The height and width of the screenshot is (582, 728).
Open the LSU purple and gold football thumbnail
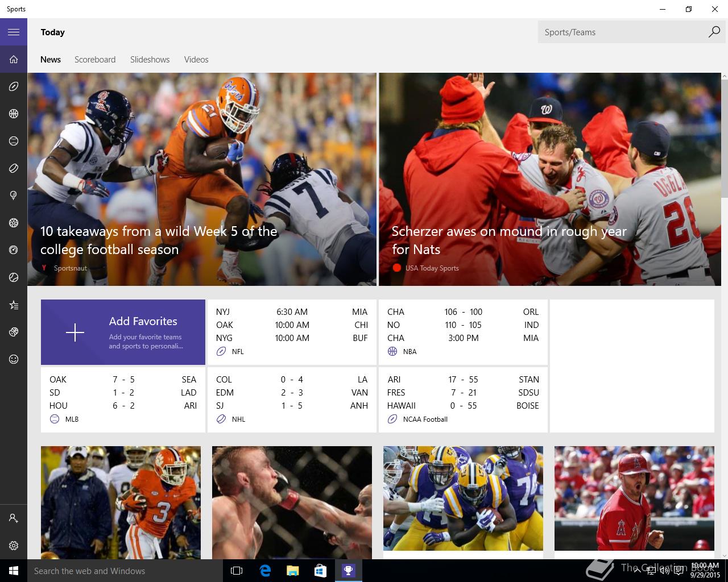click(x=463, y=498)
